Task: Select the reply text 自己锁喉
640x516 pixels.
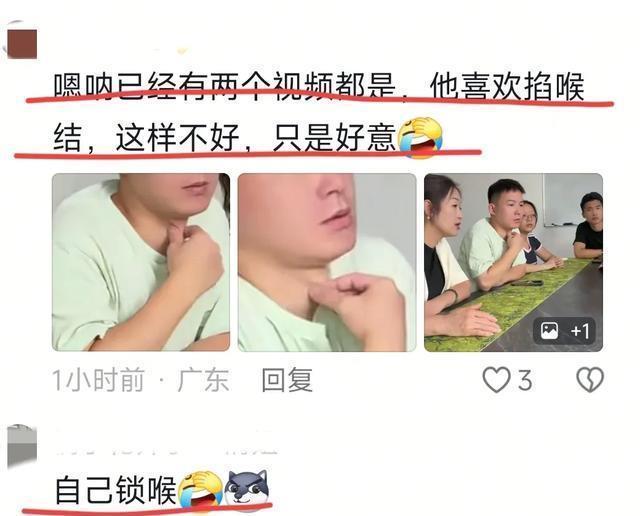Action: tap(116, 489)
